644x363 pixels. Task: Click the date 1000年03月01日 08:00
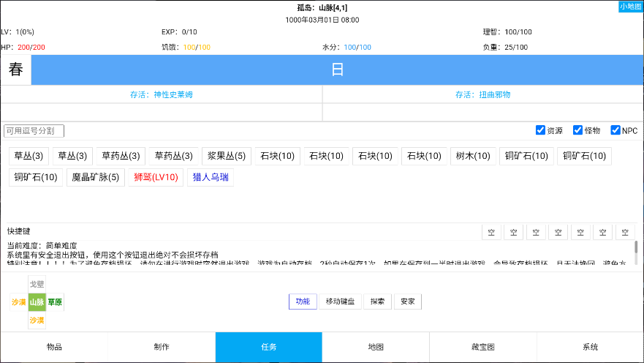322,20
